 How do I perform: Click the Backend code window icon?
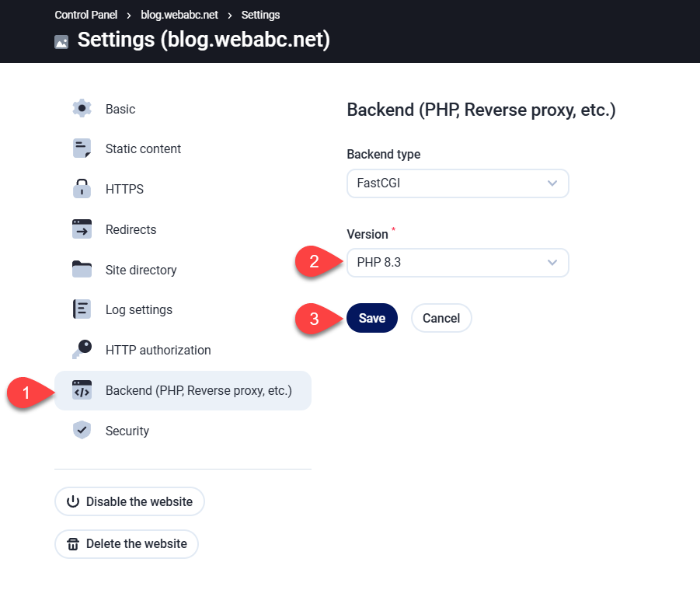[x=82, y=390]
